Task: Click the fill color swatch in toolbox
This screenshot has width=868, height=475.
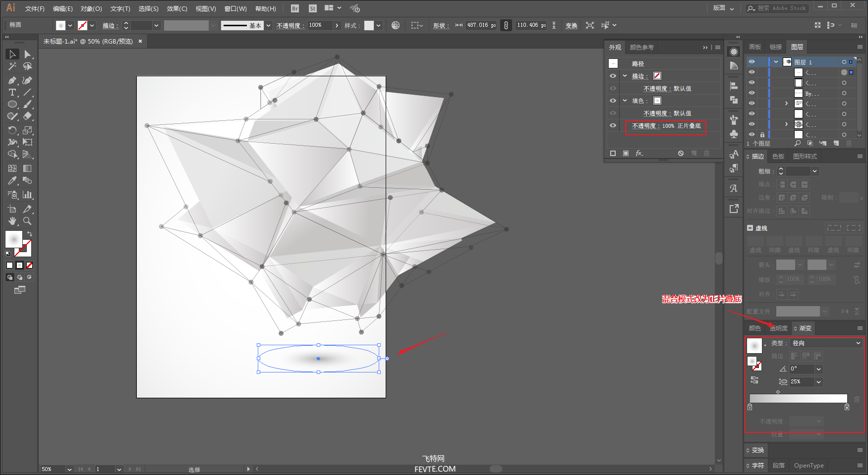Action: (x=14, y=239)
